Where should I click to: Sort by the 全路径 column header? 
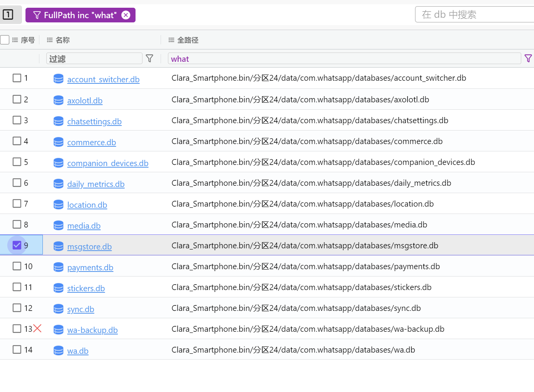188,40
